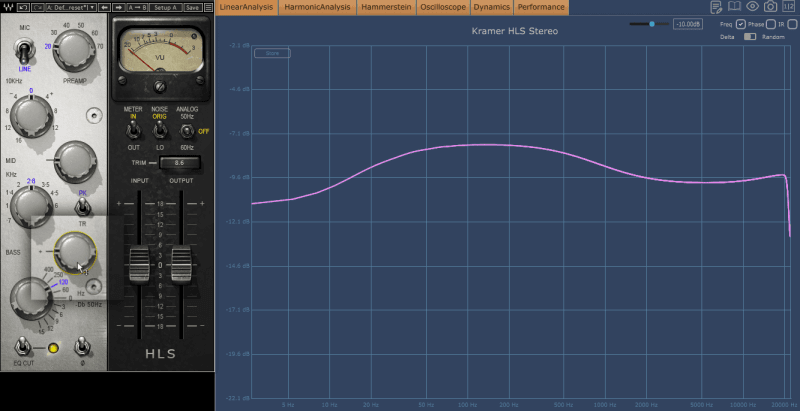Screen dimensions: 800x411
Task: Click the BASS gain knob
Action: tap(75, 253)
